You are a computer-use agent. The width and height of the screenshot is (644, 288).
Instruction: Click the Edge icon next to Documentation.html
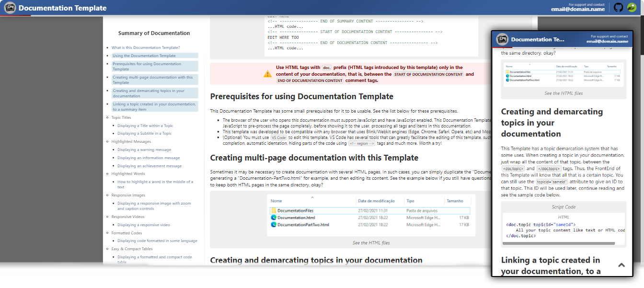(274, 218)
